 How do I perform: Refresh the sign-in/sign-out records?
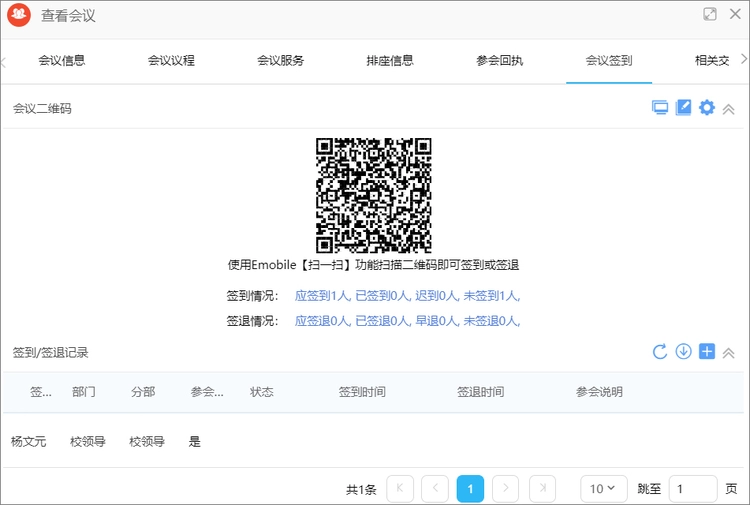click(x=660, y=352)
